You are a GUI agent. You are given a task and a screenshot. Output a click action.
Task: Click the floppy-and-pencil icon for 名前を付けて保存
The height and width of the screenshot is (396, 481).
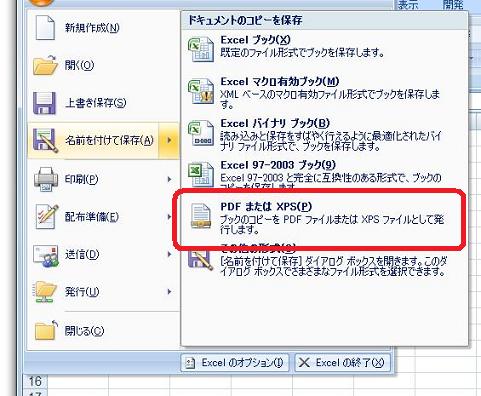46,140
